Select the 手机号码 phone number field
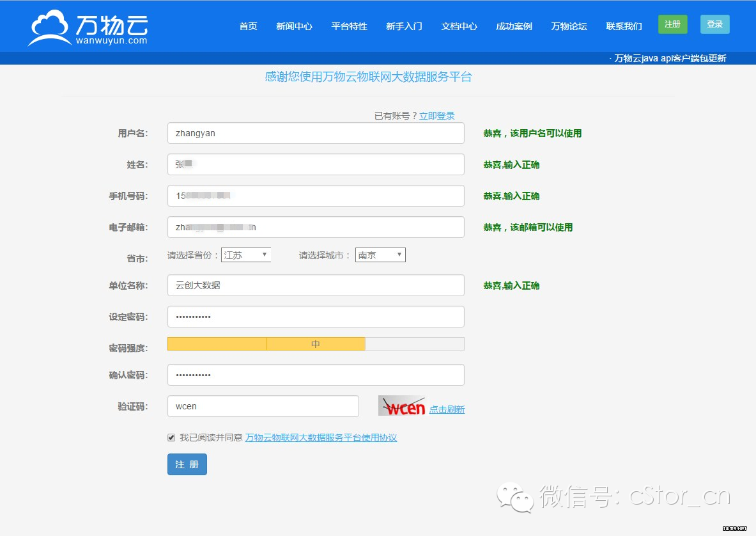The image size is (756, 536). point(316,196)
